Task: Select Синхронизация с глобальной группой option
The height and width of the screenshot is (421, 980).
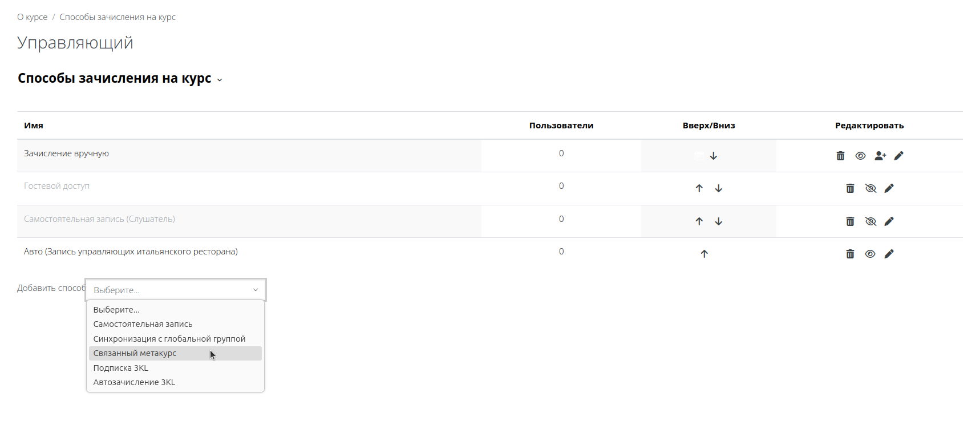Action: (x=169, y=339)
